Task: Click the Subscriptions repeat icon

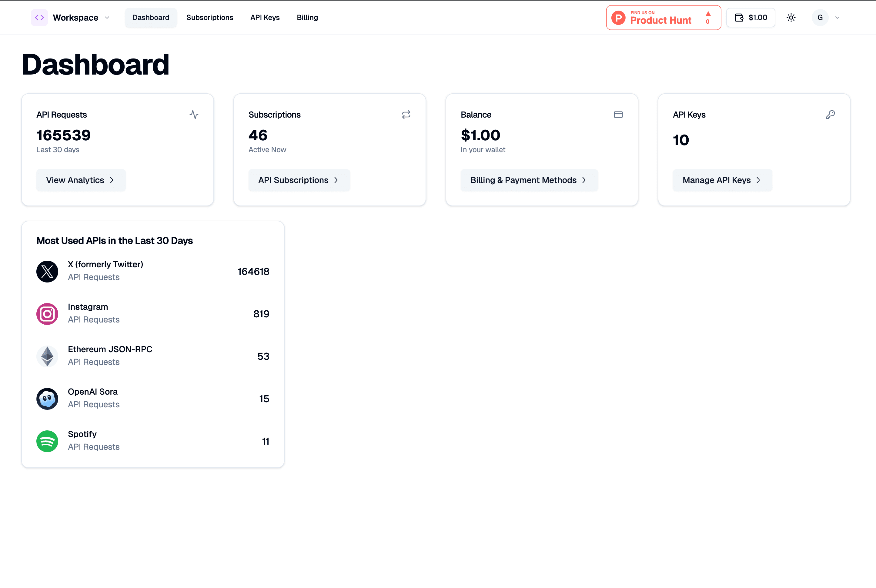Action: pos(406,115)
